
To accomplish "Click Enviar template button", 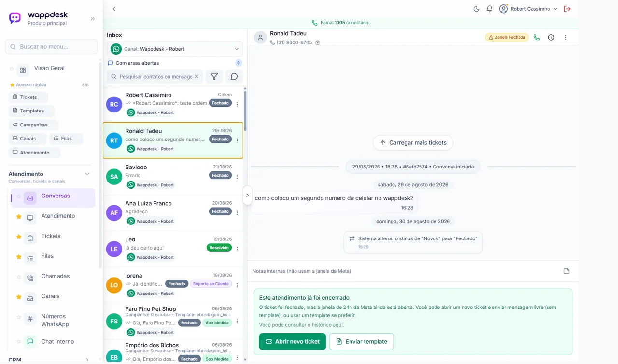I will (x=362, y=341).
